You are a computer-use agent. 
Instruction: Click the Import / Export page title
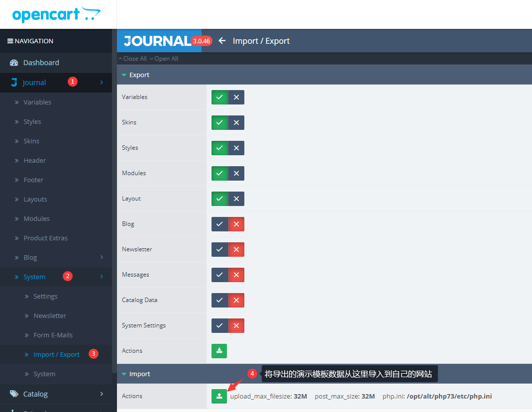pyautogui.click(x=261, y=41)
